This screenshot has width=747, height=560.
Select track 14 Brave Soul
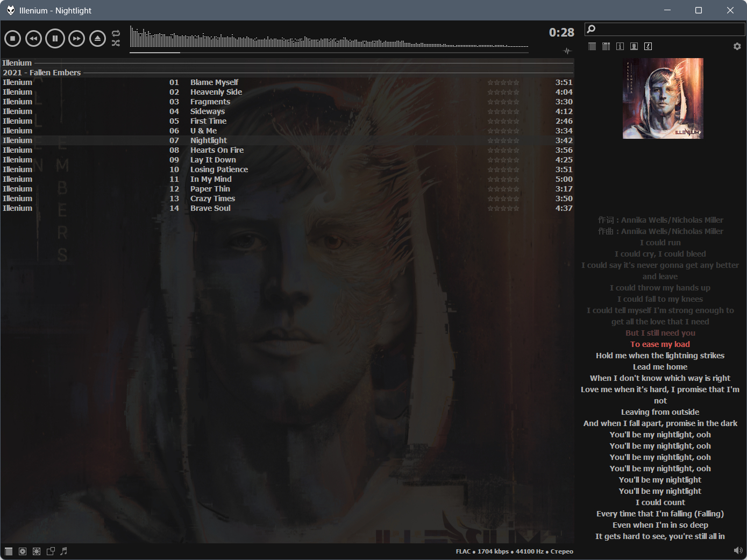click(x=287, y=208)
